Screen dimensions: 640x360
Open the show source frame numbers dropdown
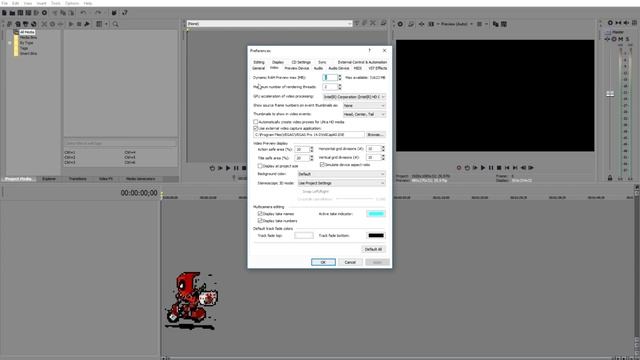pyautogui.click(x=364, y=106)
